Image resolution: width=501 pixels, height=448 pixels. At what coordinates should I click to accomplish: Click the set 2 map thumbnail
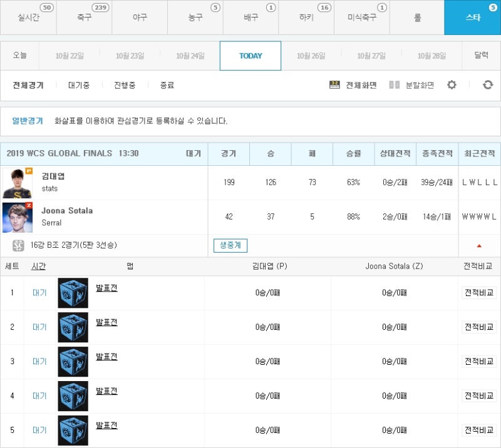[x=73, y=327]
